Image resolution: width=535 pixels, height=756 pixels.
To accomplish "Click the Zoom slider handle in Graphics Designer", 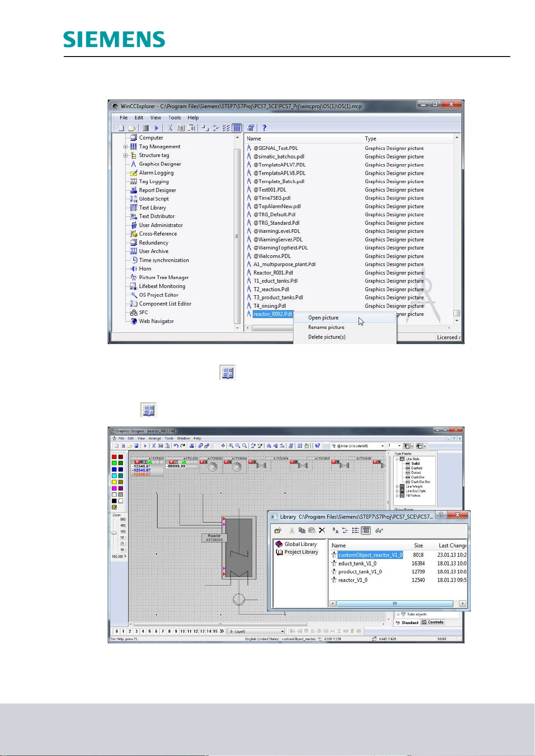I will click(114, 533).
